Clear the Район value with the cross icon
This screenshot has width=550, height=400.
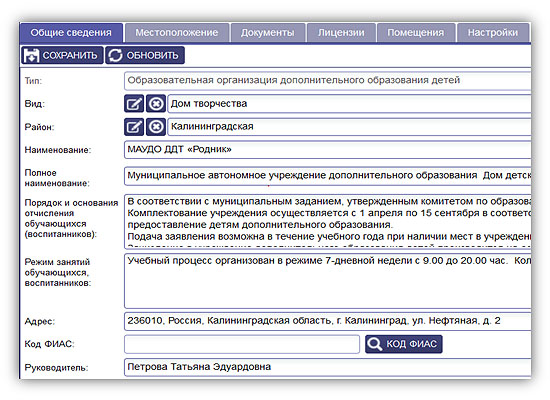156,127
